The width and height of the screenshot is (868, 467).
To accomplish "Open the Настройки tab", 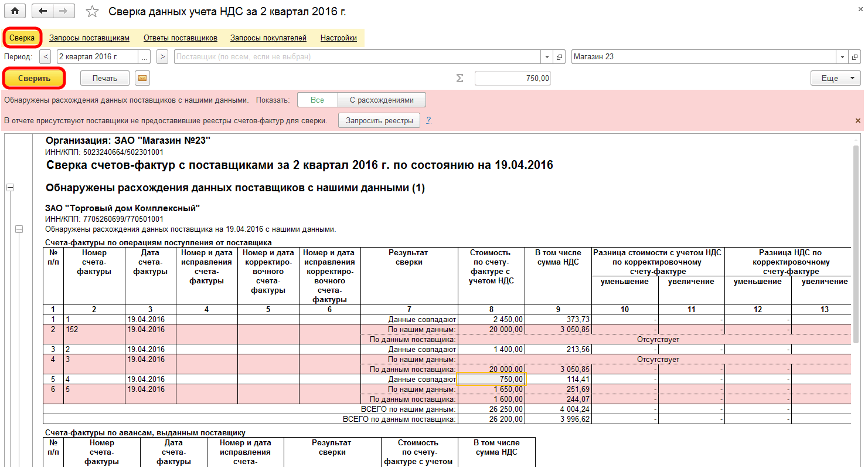I will [339, 38].
